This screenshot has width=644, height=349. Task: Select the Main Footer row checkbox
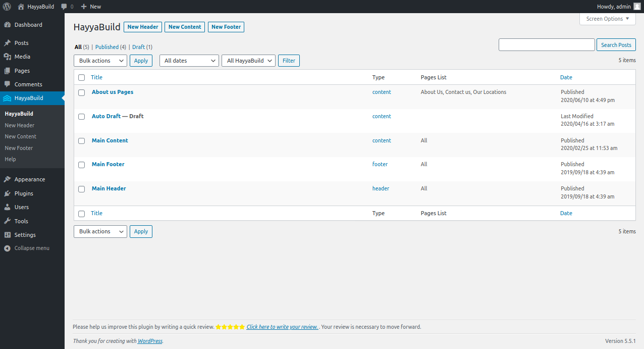pos(81,165)
